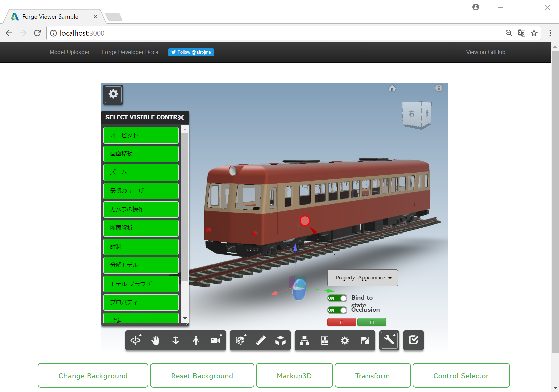Click the Change Background button
This screenshot has height=392, width=559.
93,375
